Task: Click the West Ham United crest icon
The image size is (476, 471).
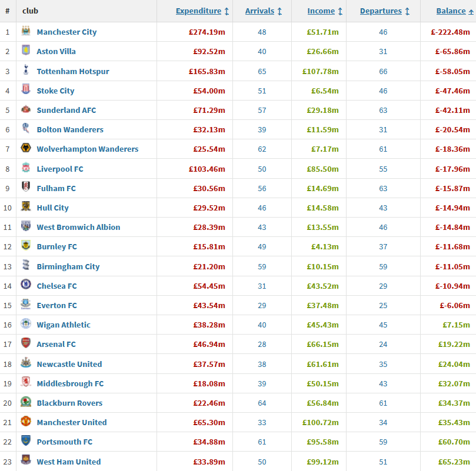Action: pyautogui.click(x=26, y=460)
